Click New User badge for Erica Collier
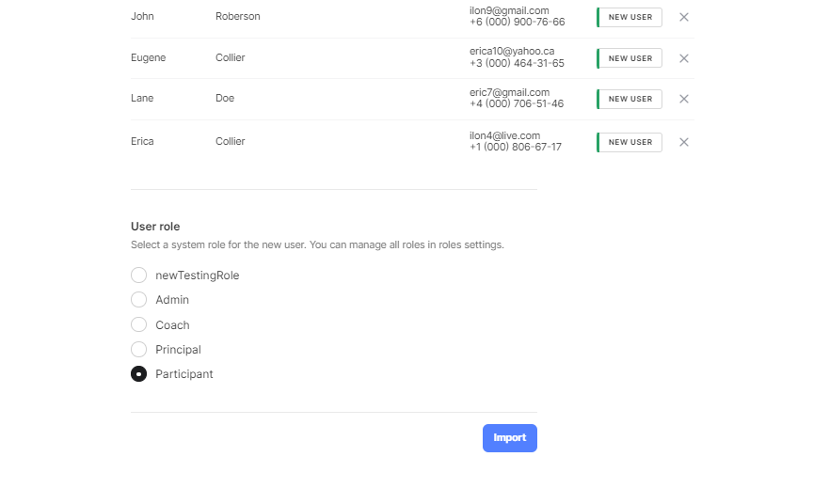Screen dimensions: 813x504 tap(630, 142)
